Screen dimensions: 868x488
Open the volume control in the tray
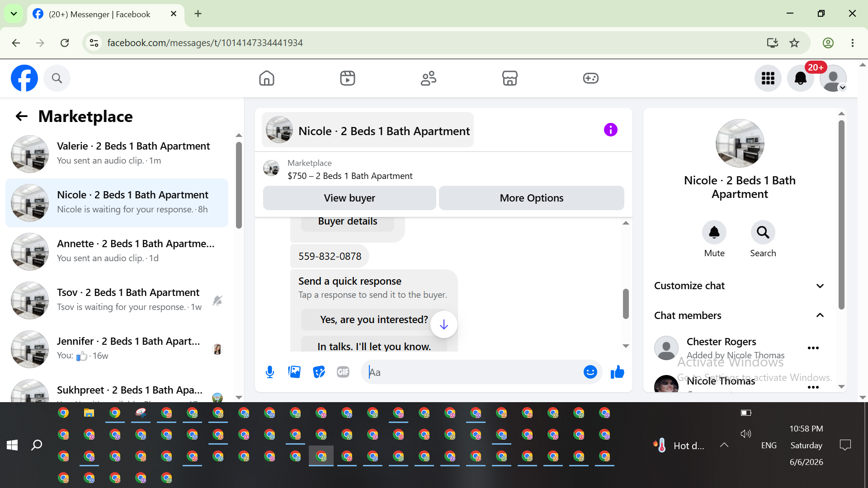pos(746,434)
